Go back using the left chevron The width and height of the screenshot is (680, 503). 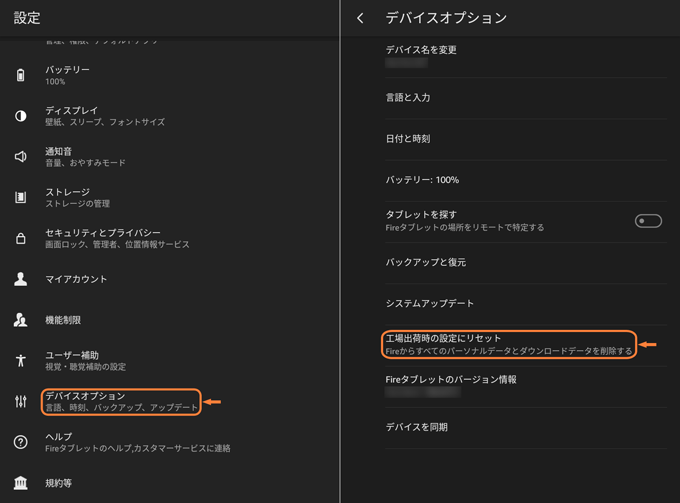[x=360, y=18]
